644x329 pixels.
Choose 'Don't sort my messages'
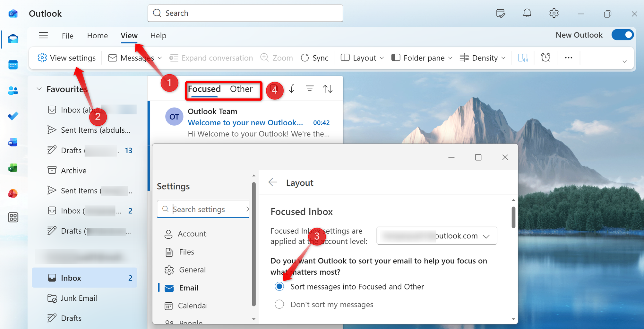279,304
